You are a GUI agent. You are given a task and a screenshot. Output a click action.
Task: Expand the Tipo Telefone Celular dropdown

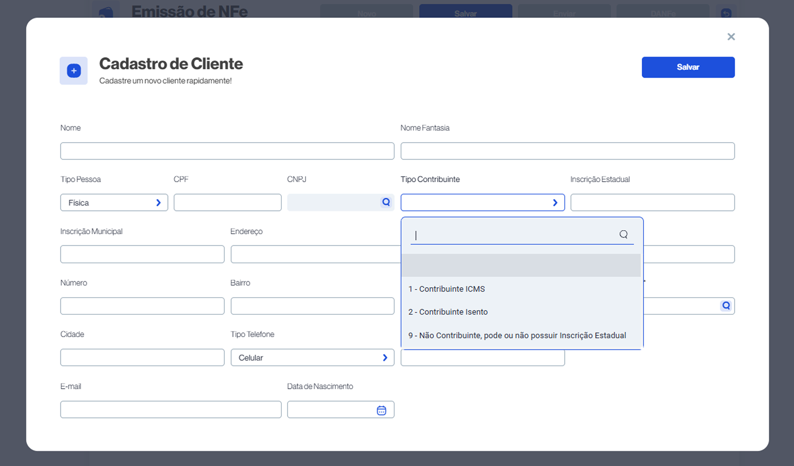(x=312, y=358)
